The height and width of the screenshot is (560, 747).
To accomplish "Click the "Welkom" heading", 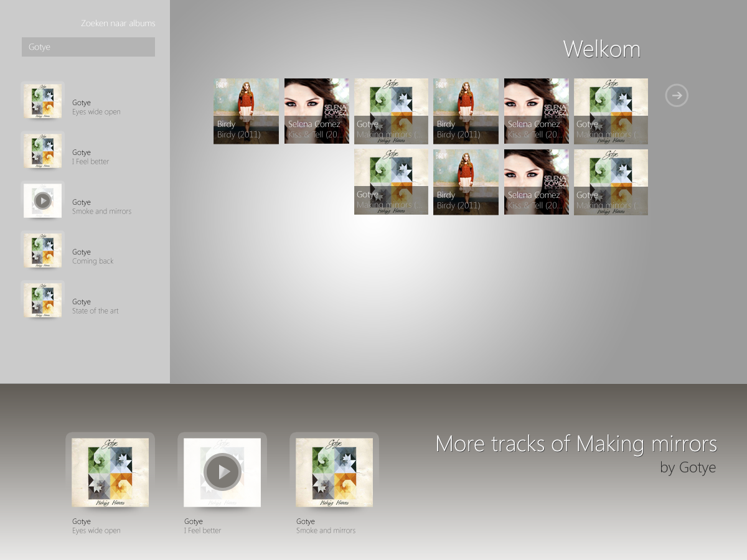I will click(x=601, y=49).
